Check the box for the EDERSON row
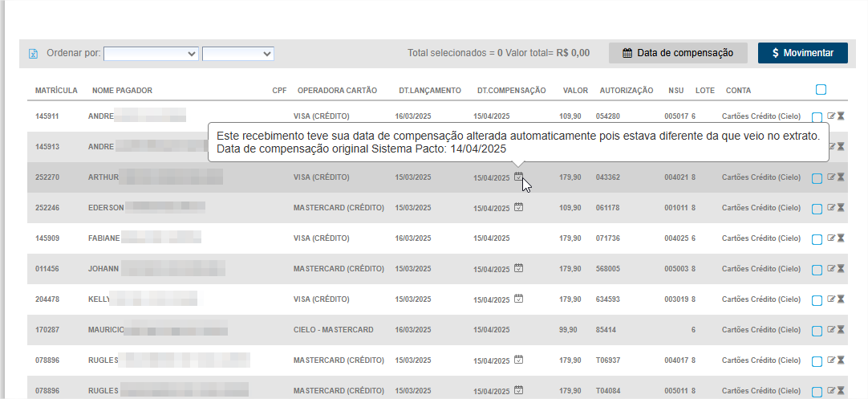This screenshot has height=399, width=868. point(817,209)
